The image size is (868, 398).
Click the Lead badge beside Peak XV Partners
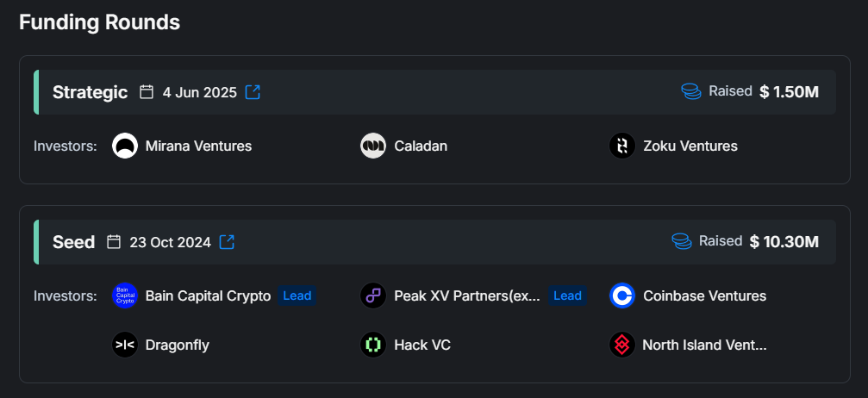pos(567,295)
